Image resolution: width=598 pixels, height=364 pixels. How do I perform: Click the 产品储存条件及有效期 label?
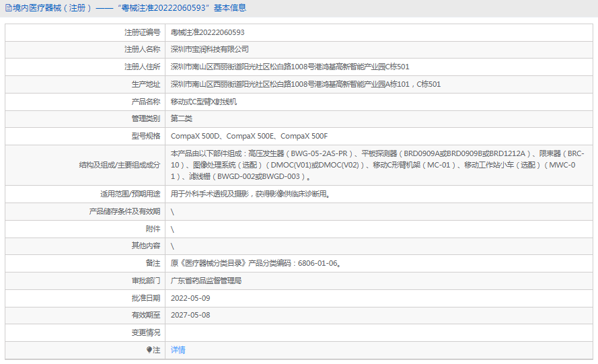(124, 211)
